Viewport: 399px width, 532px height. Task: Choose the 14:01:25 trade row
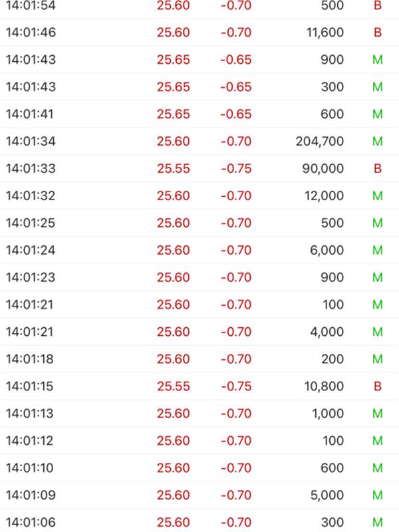point(31,223)
